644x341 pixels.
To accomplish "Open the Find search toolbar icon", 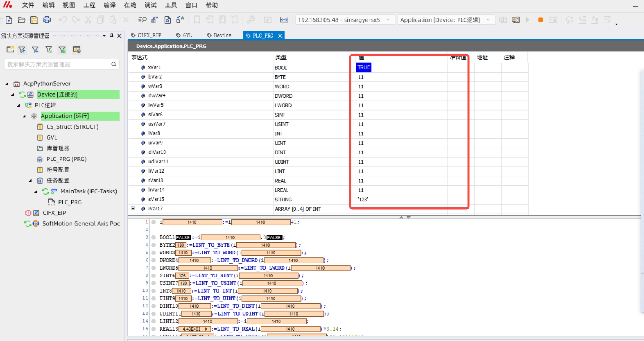I will tap(142, 20).
